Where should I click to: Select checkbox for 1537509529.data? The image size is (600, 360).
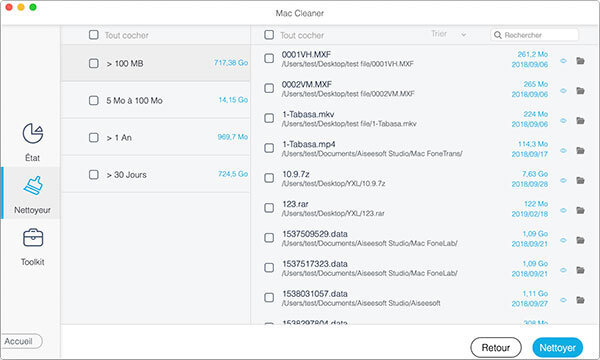(269, 238)
